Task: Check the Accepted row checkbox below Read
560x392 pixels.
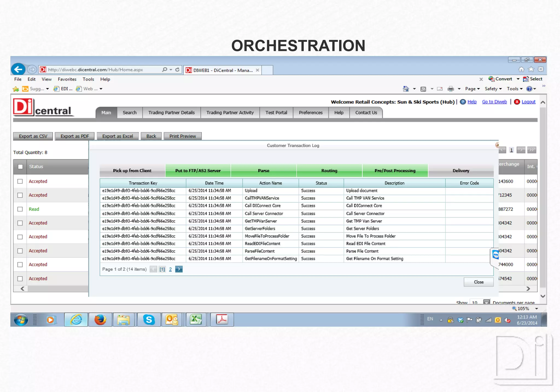Action: 20,223
